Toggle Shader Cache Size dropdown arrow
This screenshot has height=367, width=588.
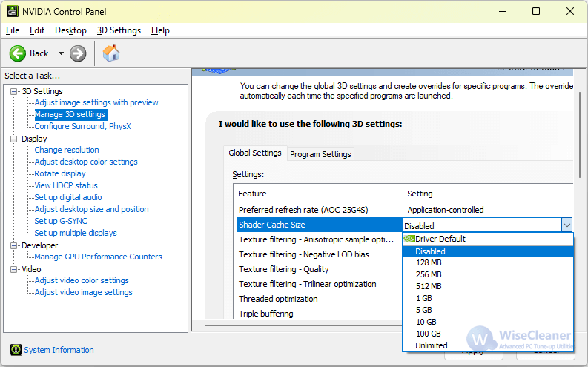coord(566,225)
